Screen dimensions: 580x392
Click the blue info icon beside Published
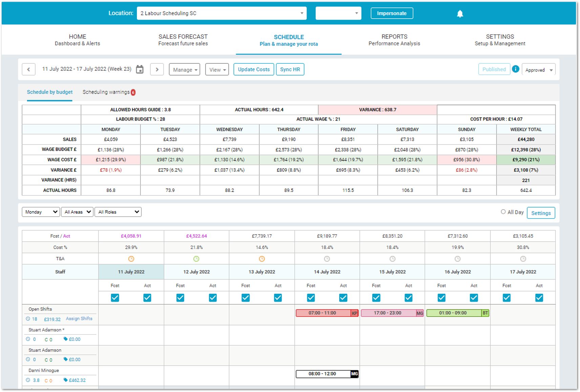click(x=516, y=69)
